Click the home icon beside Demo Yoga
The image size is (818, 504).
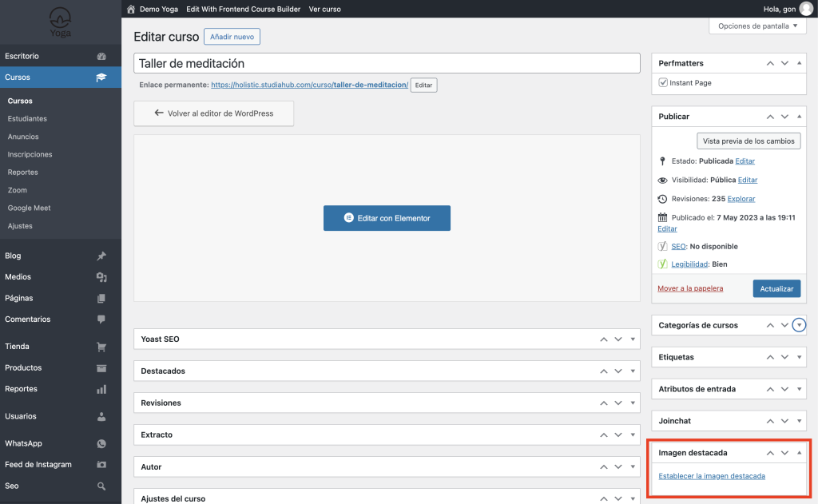point(131,9)
